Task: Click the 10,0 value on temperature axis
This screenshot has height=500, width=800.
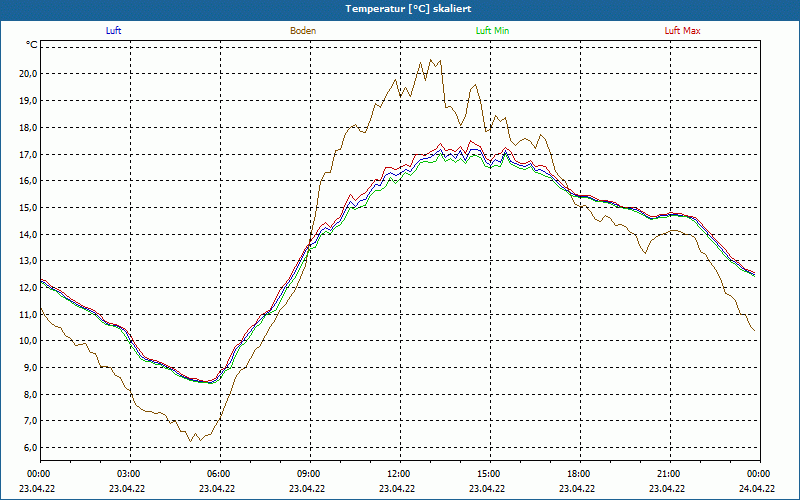Action: 29,341
